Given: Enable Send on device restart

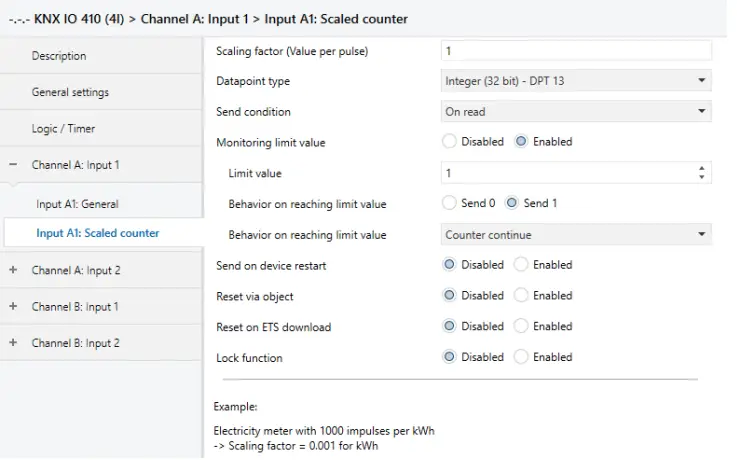Looking at the screenshot, I should click(520, 265).
